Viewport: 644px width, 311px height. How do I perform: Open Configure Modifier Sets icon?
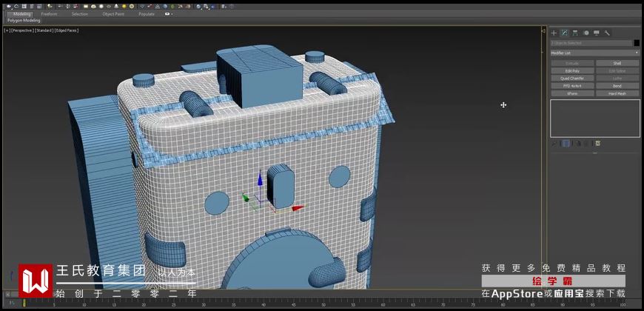(597, 144)
